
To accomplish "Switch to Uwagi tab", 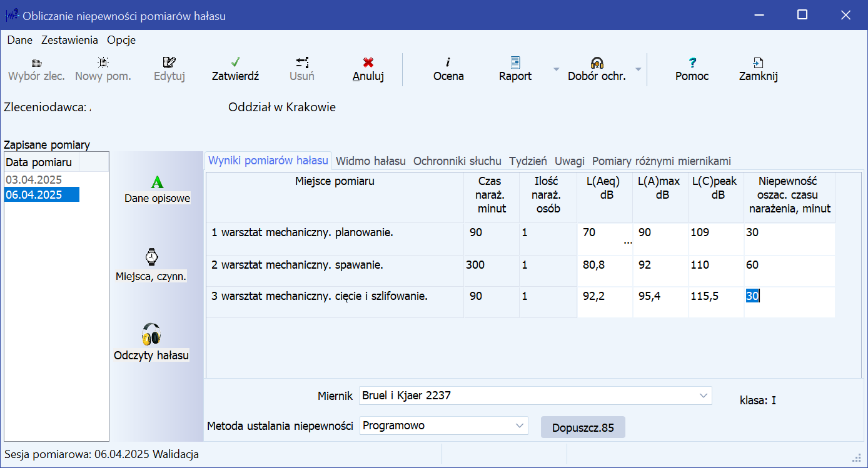I will point(570,161).
